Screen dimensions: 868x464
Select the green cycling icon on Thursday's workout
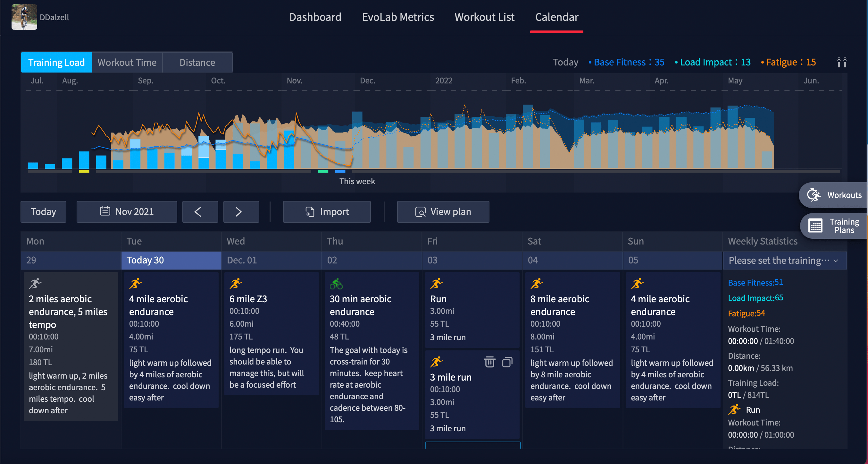336,284
